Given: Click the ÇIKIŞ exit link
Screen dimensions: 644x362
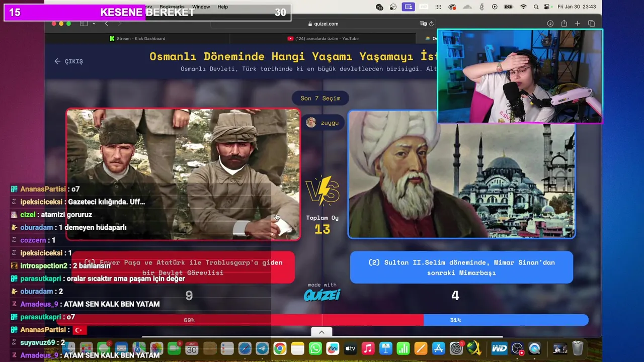Looking at the screenshot, I should pyautogui.click(x=68, y=61).
